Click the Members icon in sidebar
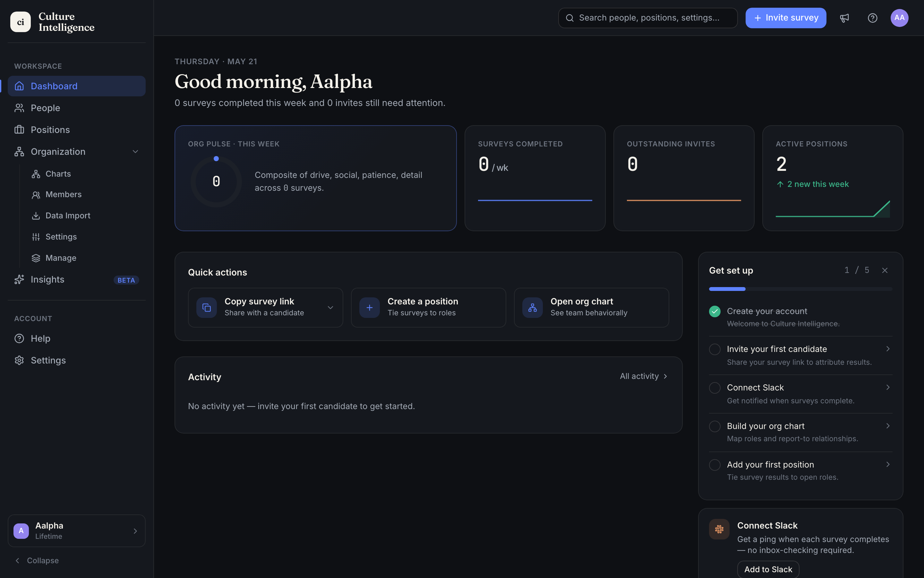This screenshot has height=578, width=924. click(36, 195)
